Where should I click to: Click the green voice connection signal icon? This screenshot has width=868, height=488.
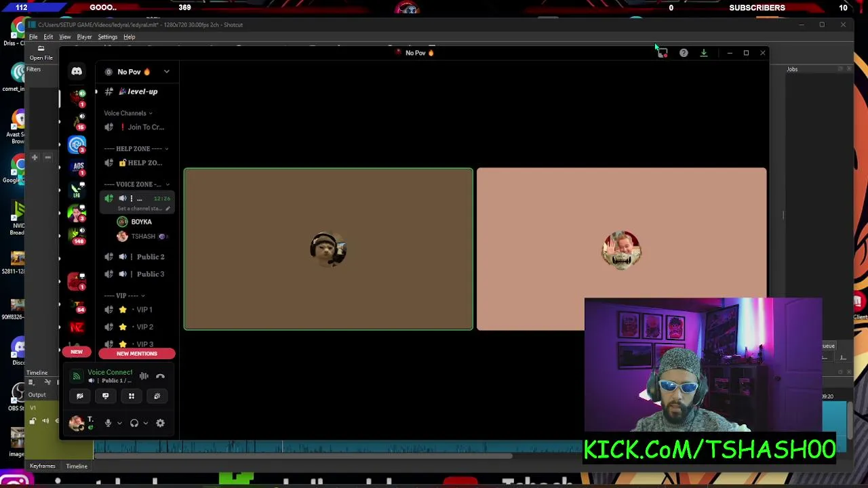77,376
